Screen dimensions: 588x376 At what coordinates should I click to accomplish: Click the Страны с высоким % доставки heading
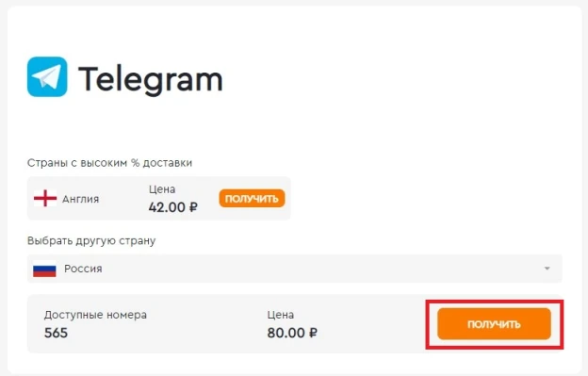click(109, 163)
